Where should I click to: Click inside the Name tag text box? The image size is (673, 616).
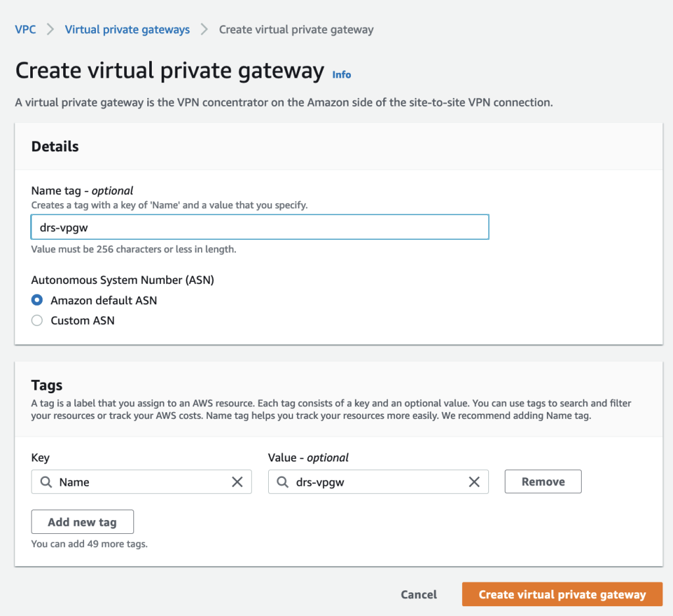pyautogui.click(x=260, y=227)
